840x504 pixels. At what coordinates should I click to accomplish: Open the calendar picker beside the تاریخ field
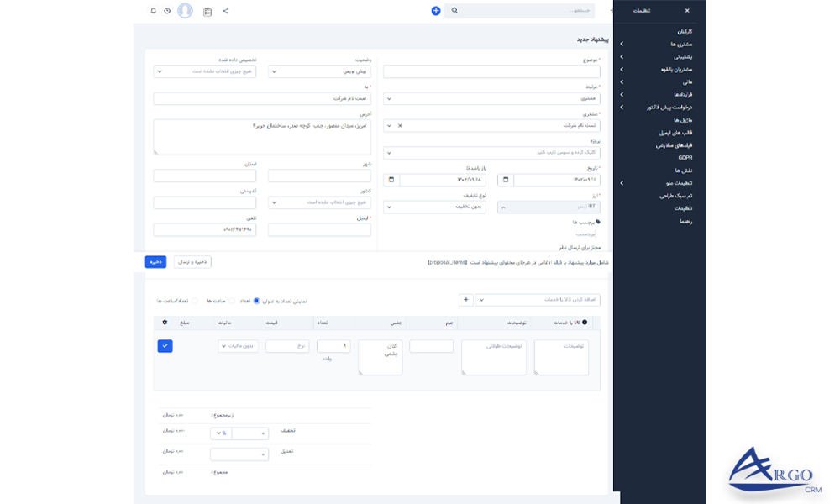(504, 179)
